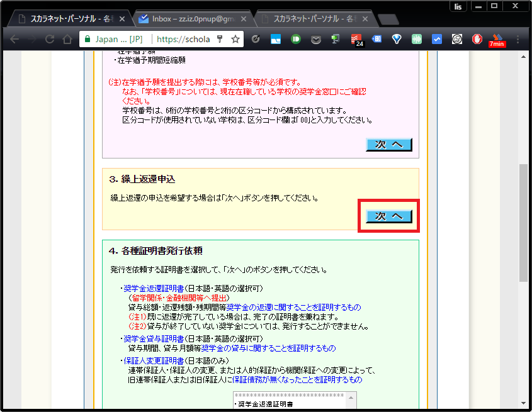Click the address bar URL https://schola
This screenshot has height=412, width=532.
point(183,40)
